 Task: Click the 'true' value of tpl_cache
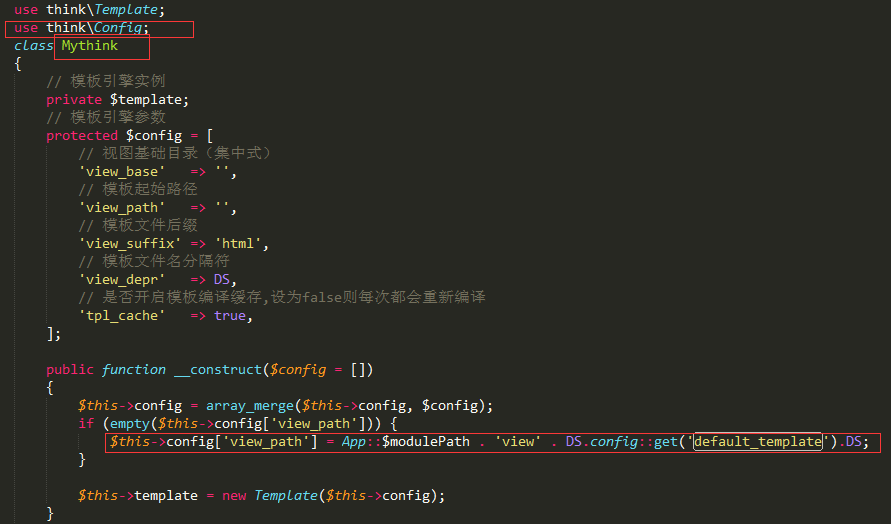[x=230, y=315]
